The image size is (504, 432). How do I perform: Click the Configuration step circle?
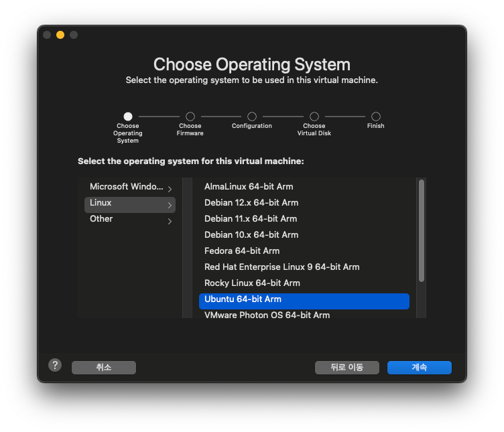pyautogui.click(x=252, y=117)
